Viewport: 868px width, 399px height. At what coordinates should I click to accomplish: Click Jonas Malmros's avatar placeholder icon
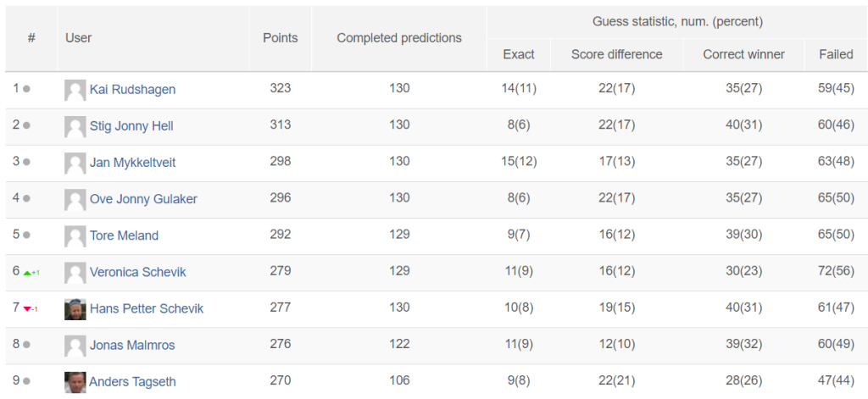tap(75, 346)
